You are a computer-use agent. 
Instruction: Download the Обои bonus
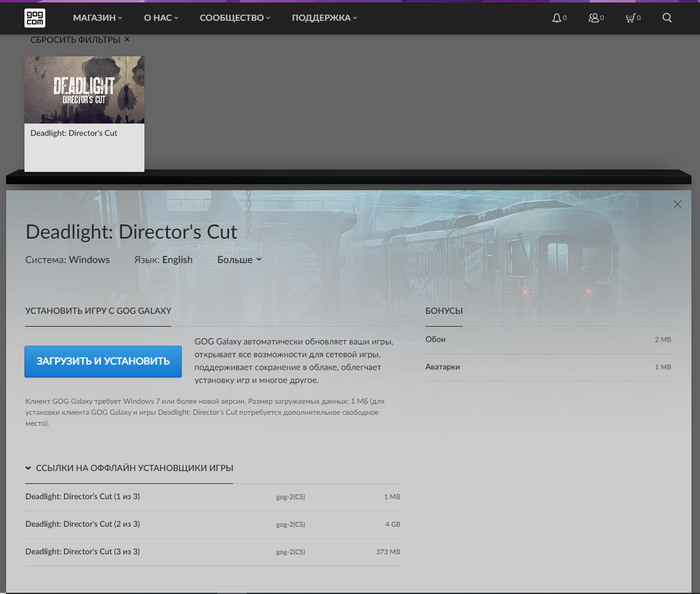point(436,340)
